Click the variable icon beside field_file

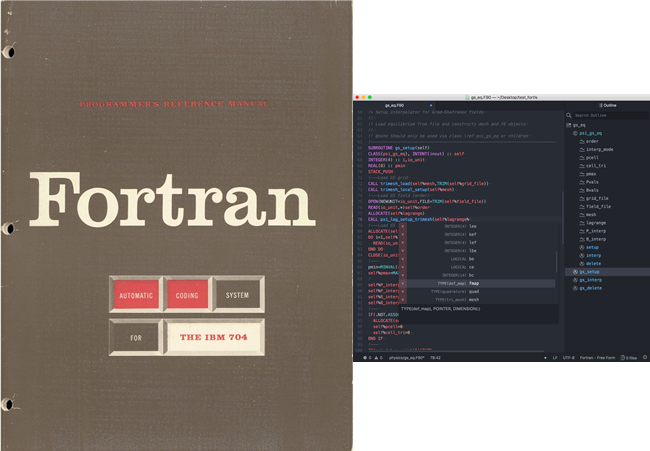tap(582, 206)
